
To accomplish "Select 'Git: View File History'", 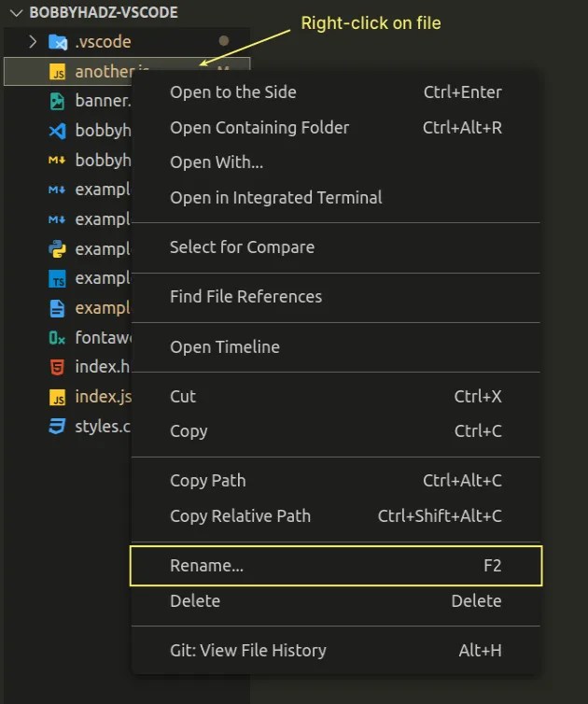I will coord(336,651).
